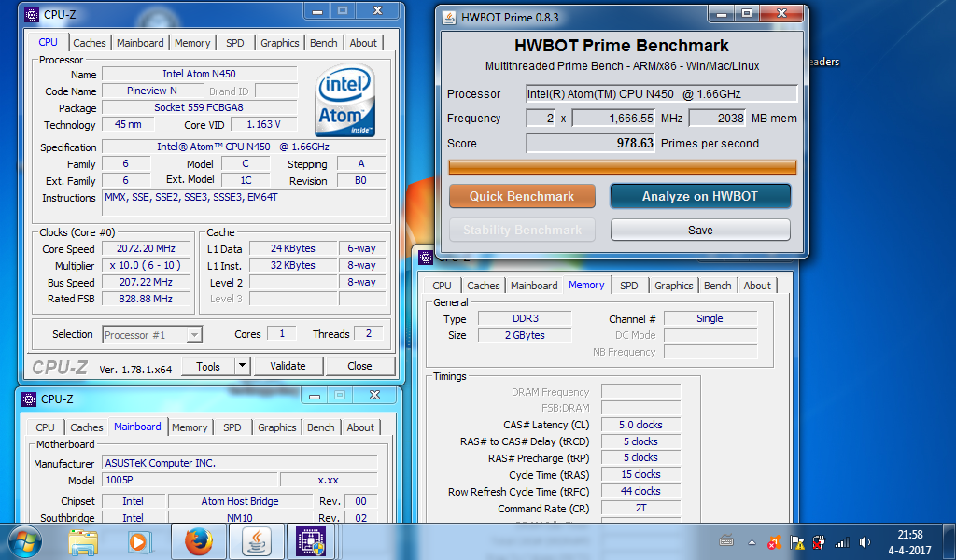
Task: Click the 978.63 score field
Action: tap(590, 143)
